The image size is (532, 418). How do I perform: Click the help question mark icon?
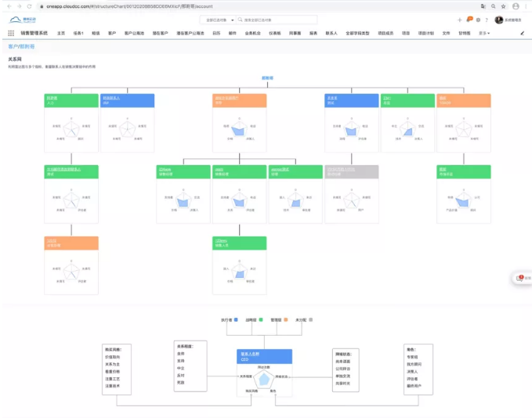pyautogui.click(x=487, y=20)
